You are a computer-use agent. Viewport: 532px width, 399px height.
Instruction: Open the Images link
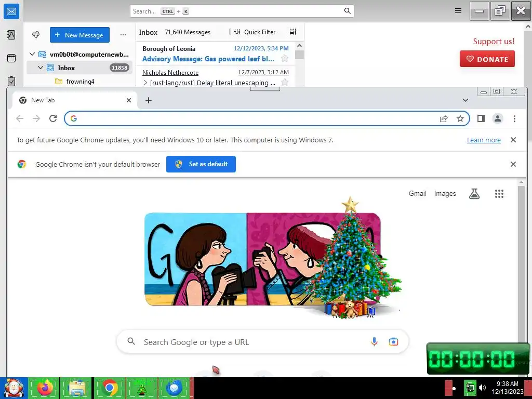pos(445,193)
